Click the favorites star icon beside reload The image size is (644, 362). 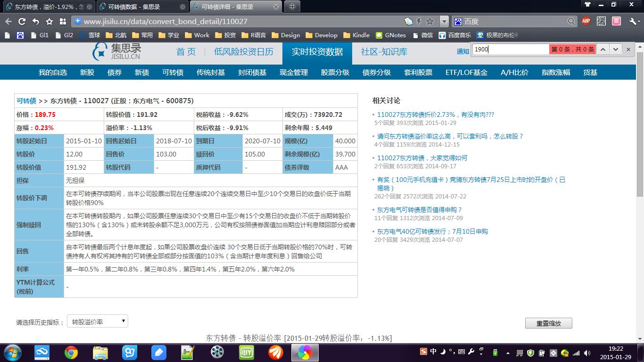pyautogui.click(x=49, y=21)
